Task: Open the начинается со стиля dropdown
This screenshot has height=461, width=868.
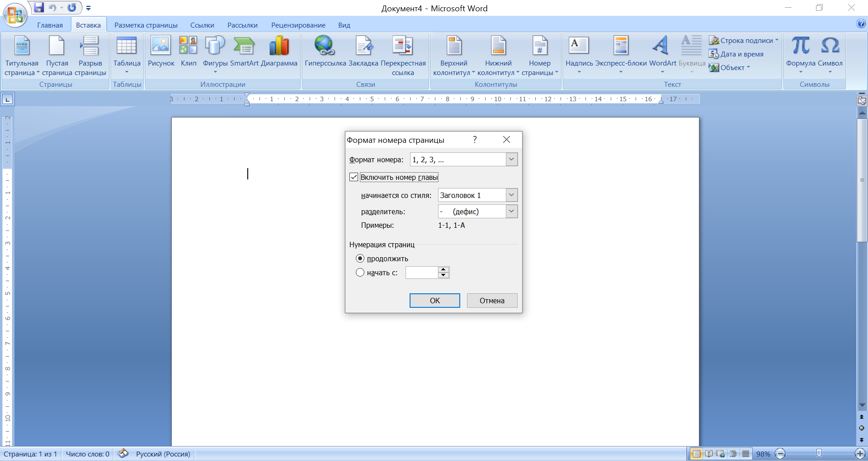Action: [511, 195]
